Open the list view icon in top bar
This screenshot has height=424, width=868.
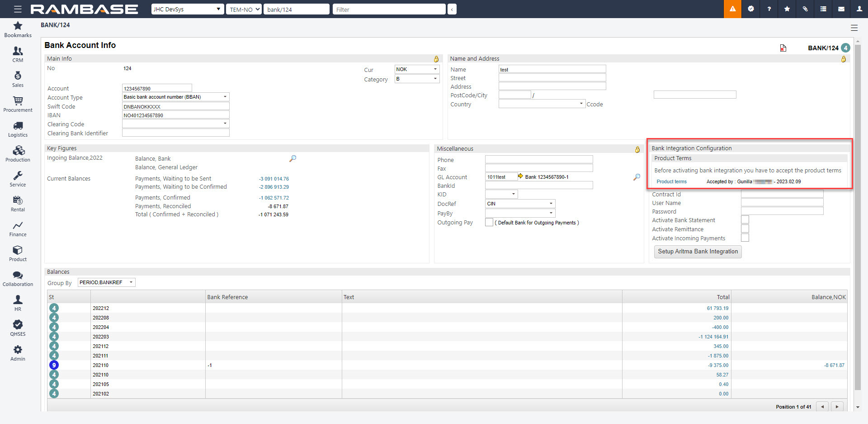pos(823,9)
